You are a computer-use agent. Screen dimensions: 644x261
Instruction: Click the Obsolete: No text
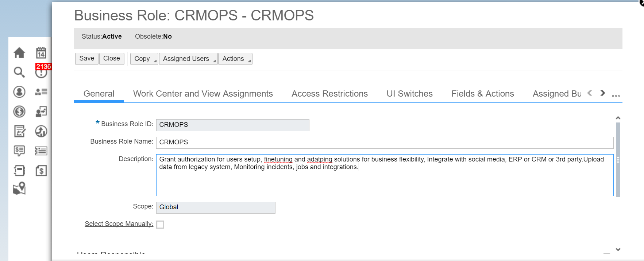pyautogui.click(x=153, y=36)
